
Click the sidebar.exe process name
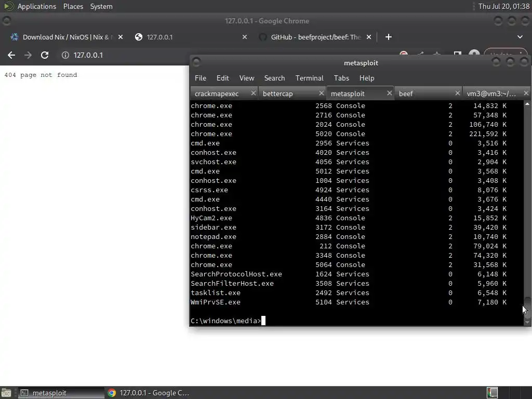tap(213, 228)
